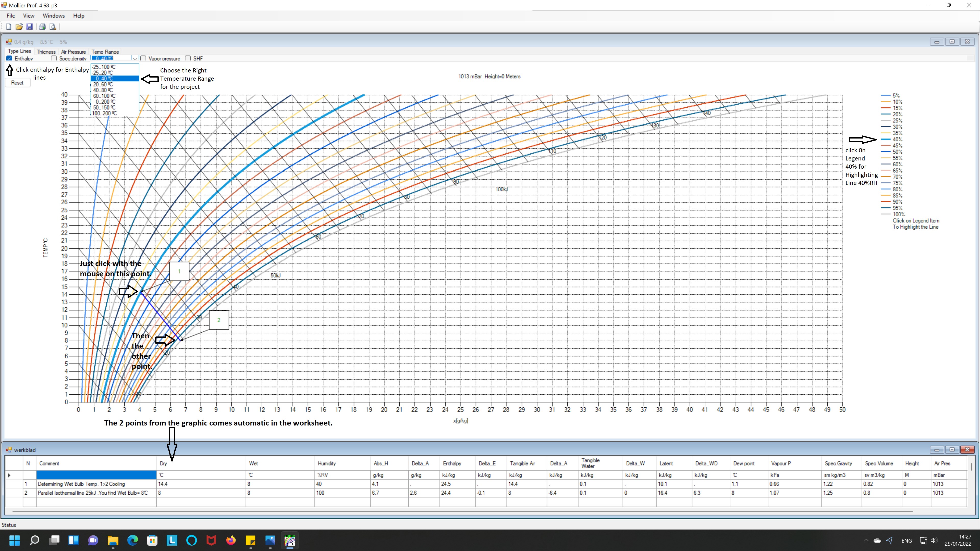Click the Save floppy disk icon
Viewport: 980px width, 551px height.
pos(30,27)
